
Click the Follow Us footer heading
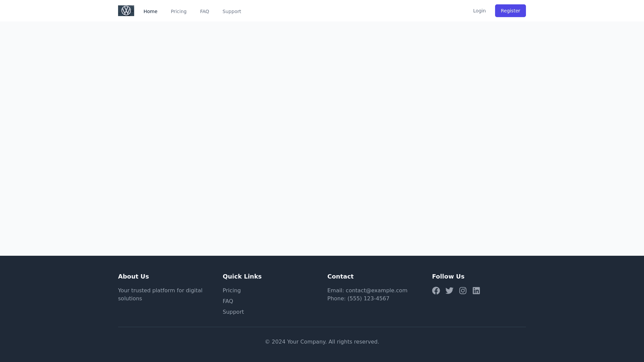pyautogui.click(x=448, y=277)
